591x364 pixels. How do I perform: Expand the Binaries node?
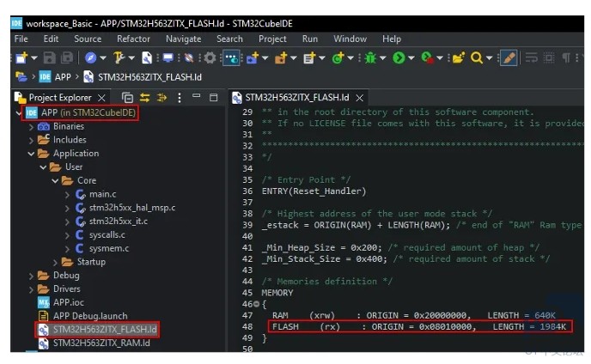click(x=31, y=126)
